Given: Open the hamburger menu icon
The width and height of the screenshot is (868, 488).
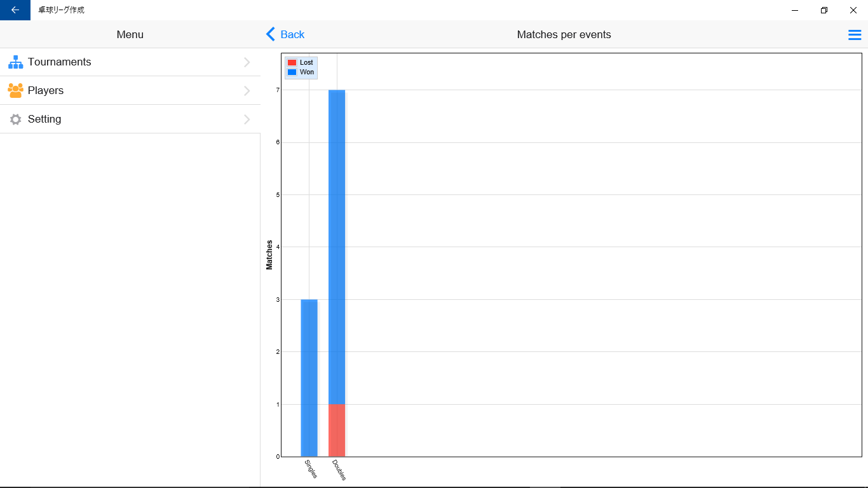Looking at the screenshot, I should point(855,35).
